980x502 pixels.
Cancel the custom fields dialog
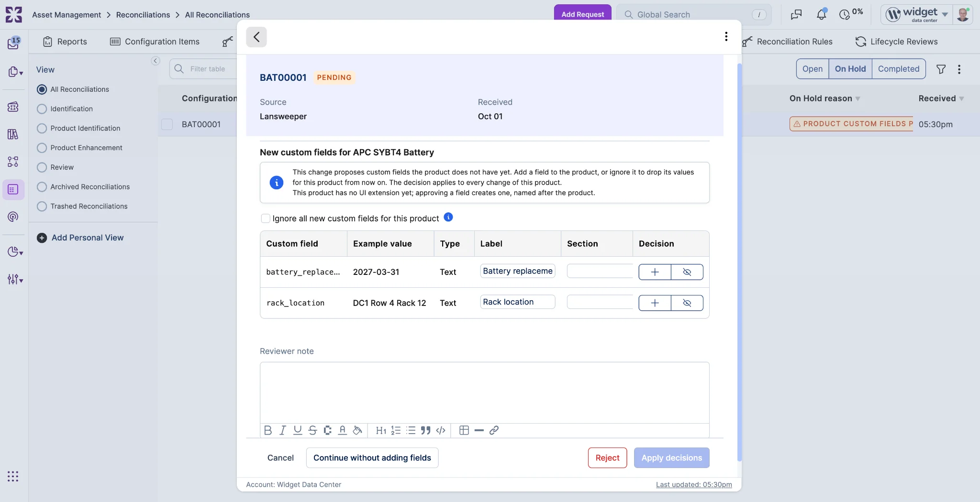click(x=280, y=458)
